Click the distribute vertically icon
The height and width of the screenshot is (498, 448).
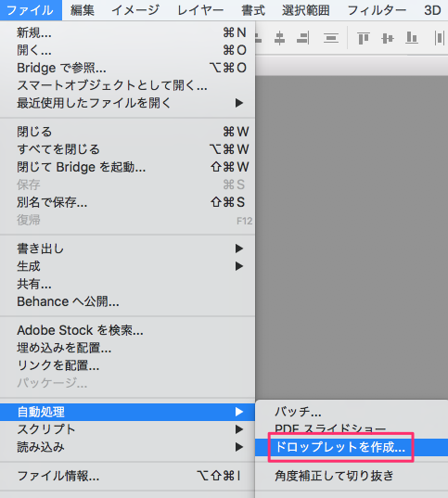[x=331, y=38]
